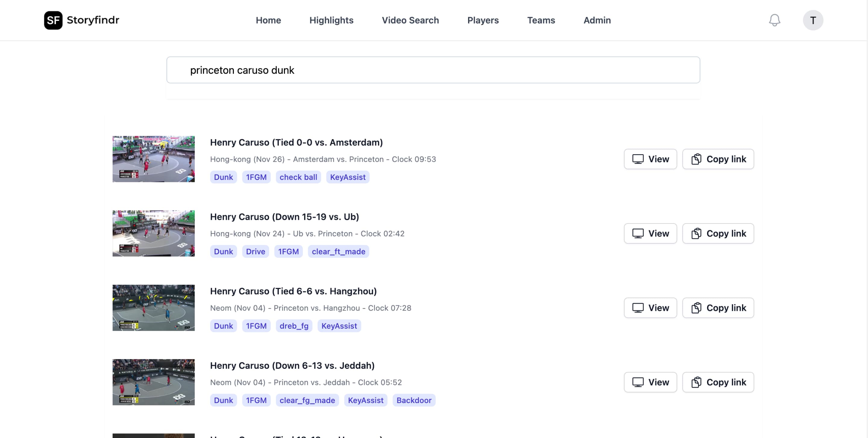The image size is (868, 438).
Task: Go to Video Search page
Action: 410,20
